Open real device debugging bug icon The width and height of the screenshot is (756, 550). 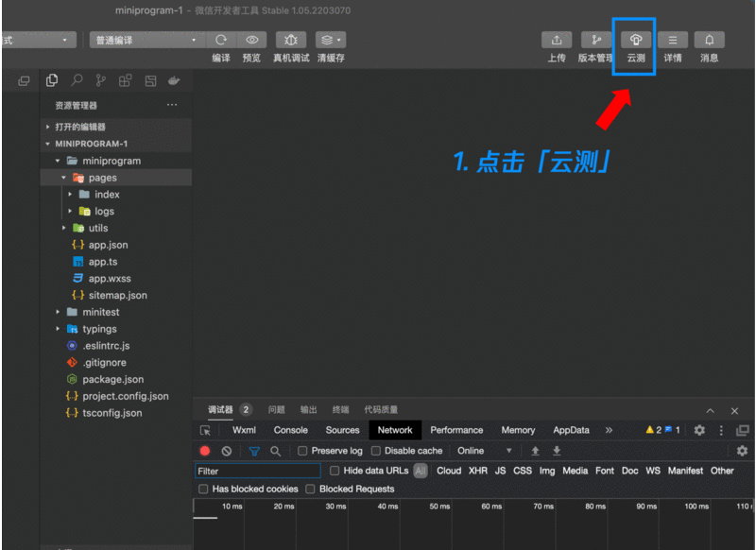[291, 40]
